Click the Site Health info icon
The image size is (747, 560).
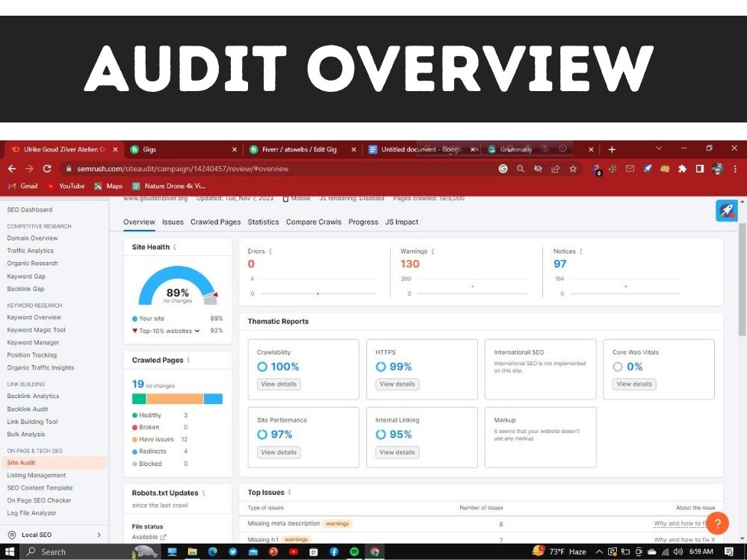[x=176, y=246]
